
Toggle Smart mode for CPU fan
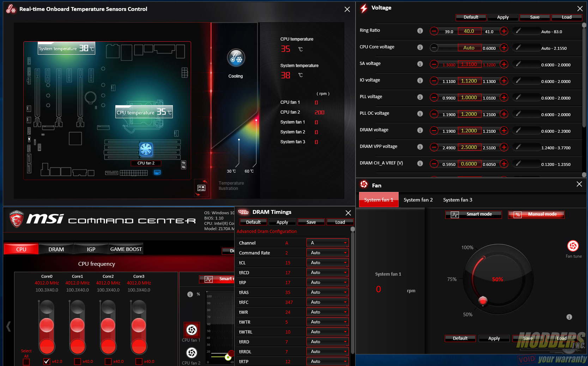[217, 279]
